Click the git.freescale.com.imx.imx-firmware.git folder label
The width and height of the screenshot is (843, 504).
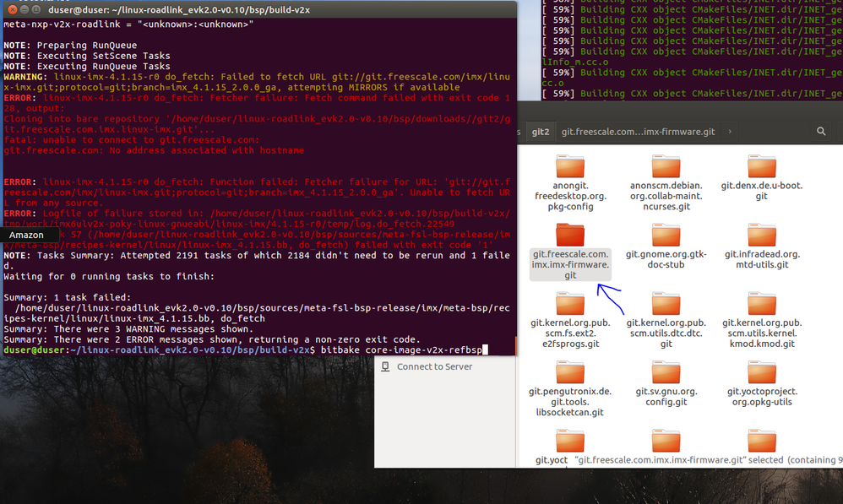570,264
